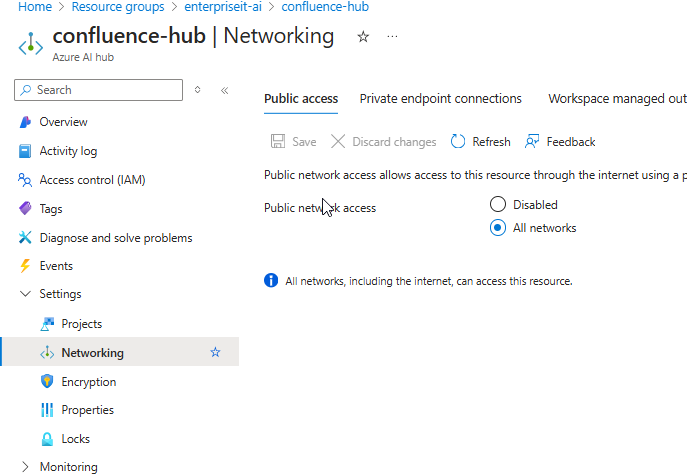Click the Feedback person icon
This screenshot has height=476, width=687.
click(x=532, y=142)
